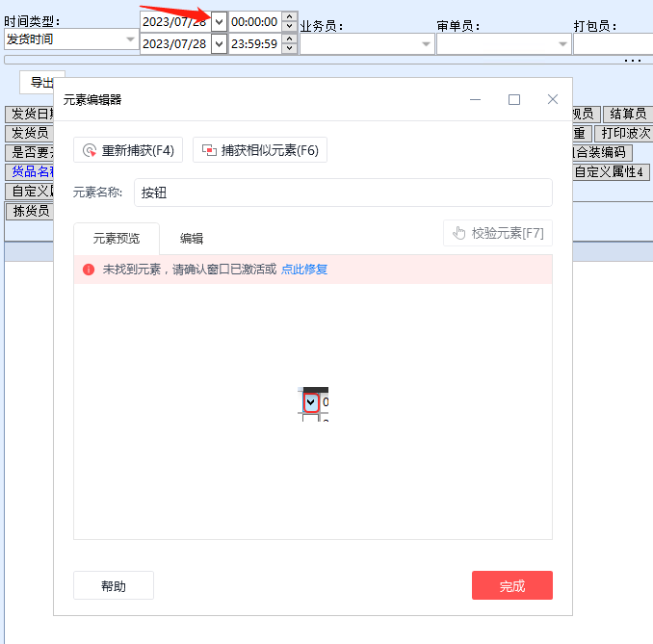Switch to the 编辑 tab
This screenshot has width=653, height=644.
click(191, 239)
